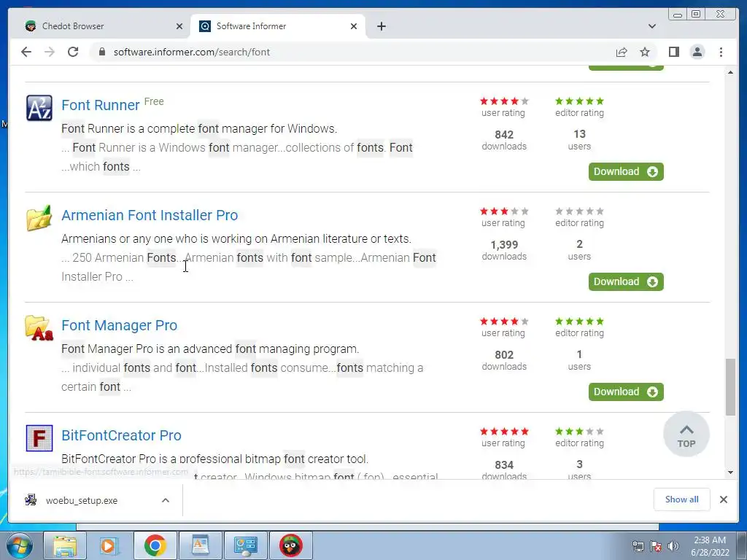This screenshot has height=560, width=747.
Task: Download Font Manager Pro
Action: click(x=625, y=392)
